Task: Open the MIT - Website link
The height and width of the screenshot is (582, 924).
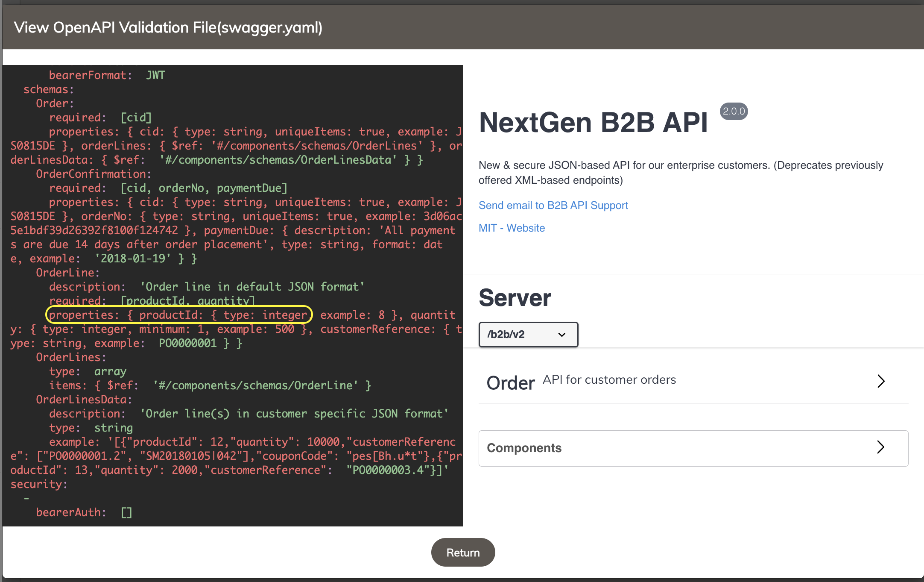Action: [x=512, y=228]
